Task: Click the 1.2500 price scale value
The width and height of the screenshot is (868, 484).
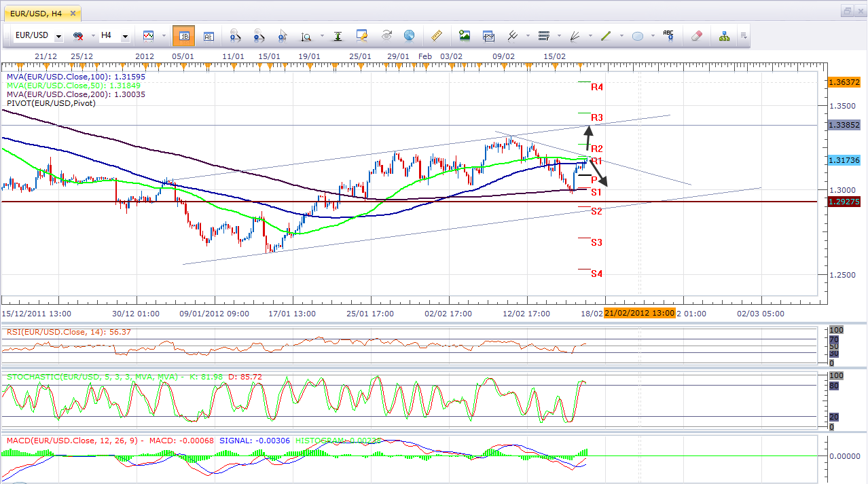Action: click(x=844, y=275)
